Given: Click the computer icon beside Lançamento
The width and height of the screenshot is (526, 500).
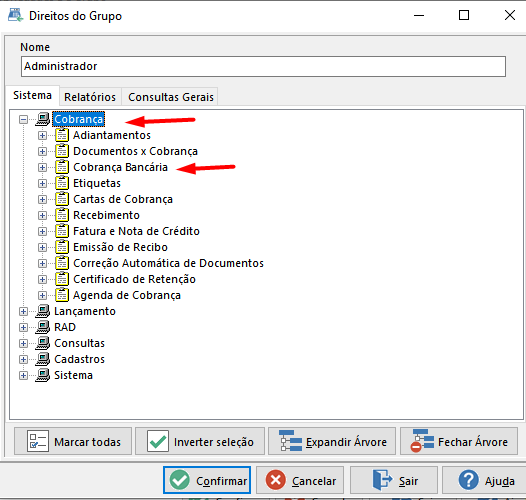Looking at the screenshot, I should pyautogui.click(x=43, y=311).
